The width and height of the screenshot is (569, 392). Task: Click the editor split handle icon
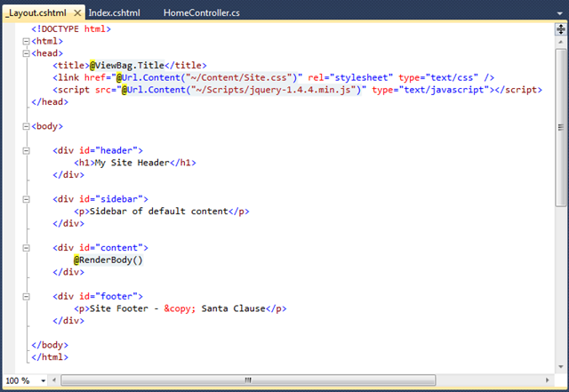coord(561,29)
